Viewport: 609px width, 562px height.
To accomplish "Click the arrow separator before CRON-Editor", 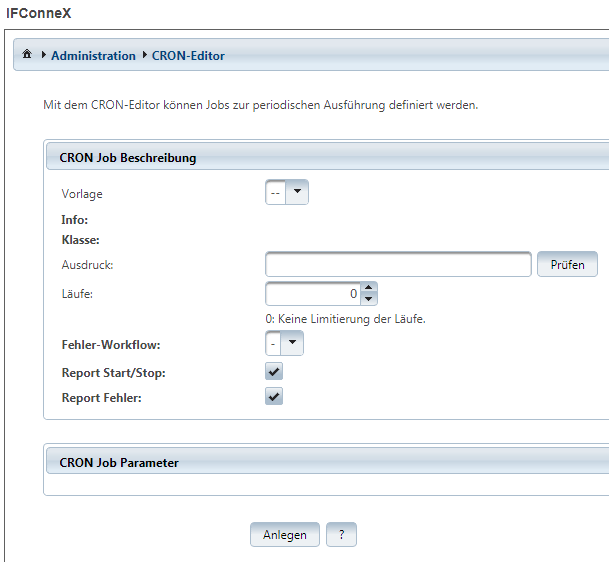I will point(144,55).
